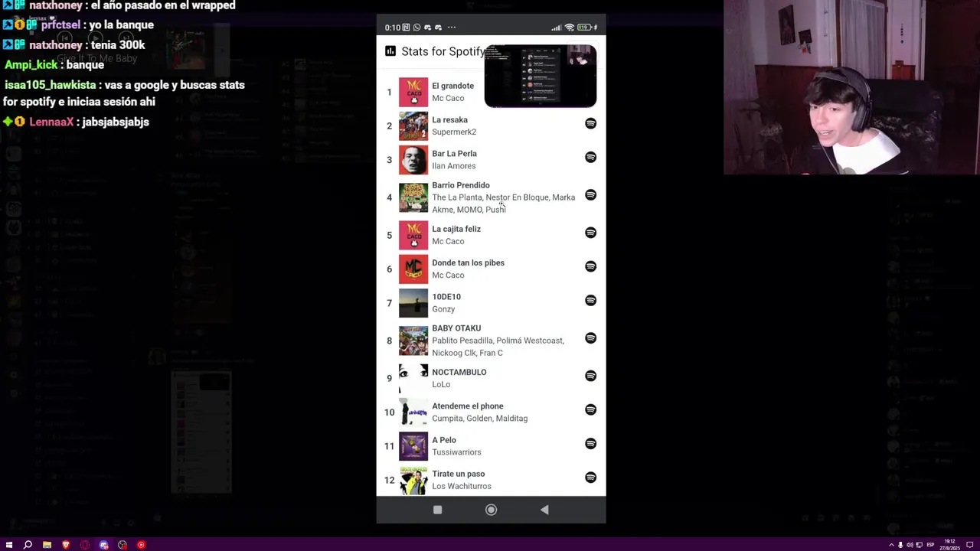Image resolution: width=980 pixels, height=551 pixels.
Task: Open Spotify link for Donde tan los pibes
Action: [590, 266]
